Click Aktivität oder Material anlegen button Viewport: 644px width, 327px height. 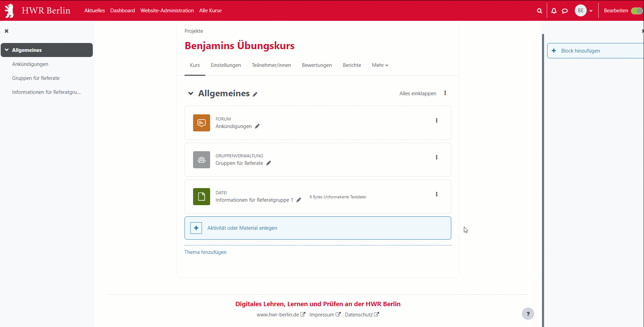click(x=242, y=228)
